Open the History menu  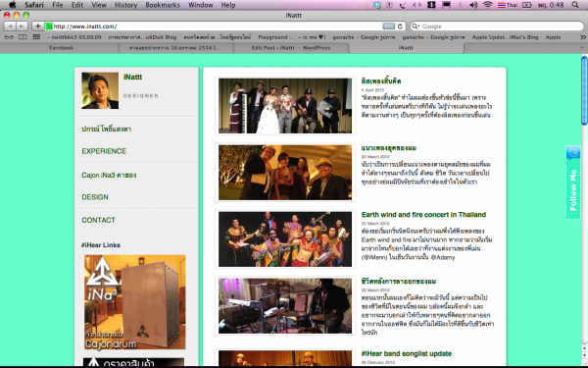[125, 5]
